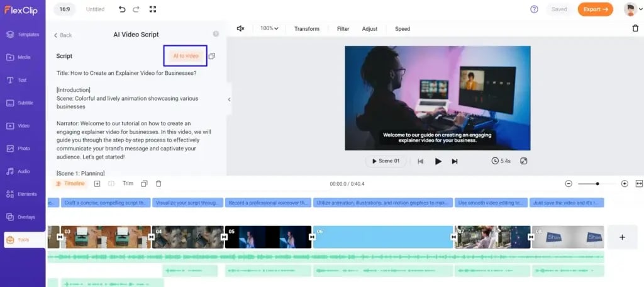
Task: Click the AI to video button
Action: (x=186, y=56)
